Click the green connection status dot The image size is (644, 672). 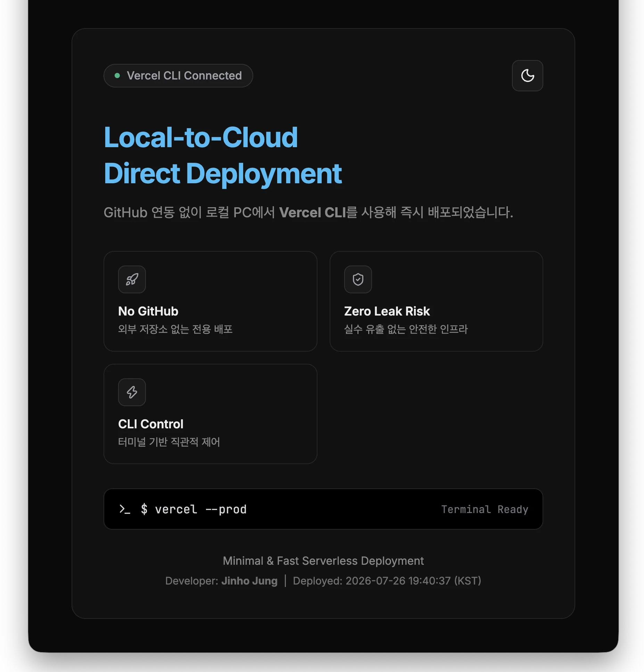click(x=117, y=76)
